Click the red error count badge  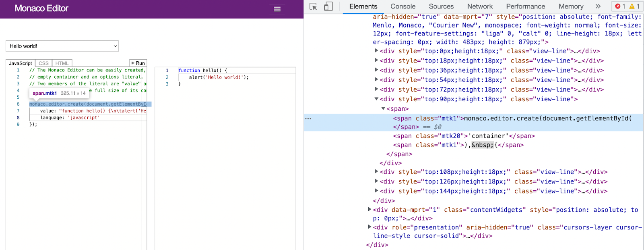[620, 6]
